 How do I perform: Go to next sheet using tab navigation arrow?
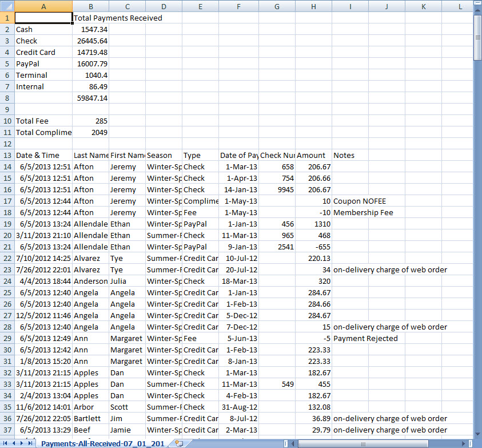click(22, 443)
